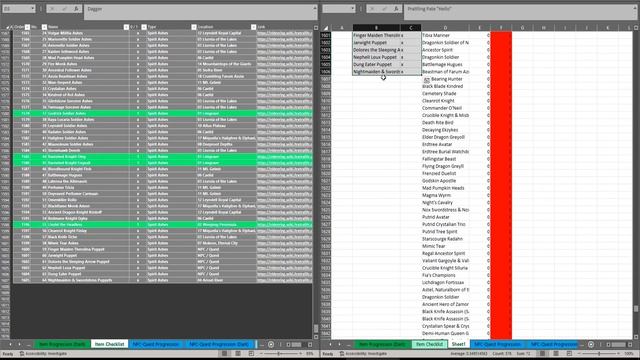Click 100% zoom level in right window
The width and height of the screenshot is (640, 360).
(x=630, y=353)
